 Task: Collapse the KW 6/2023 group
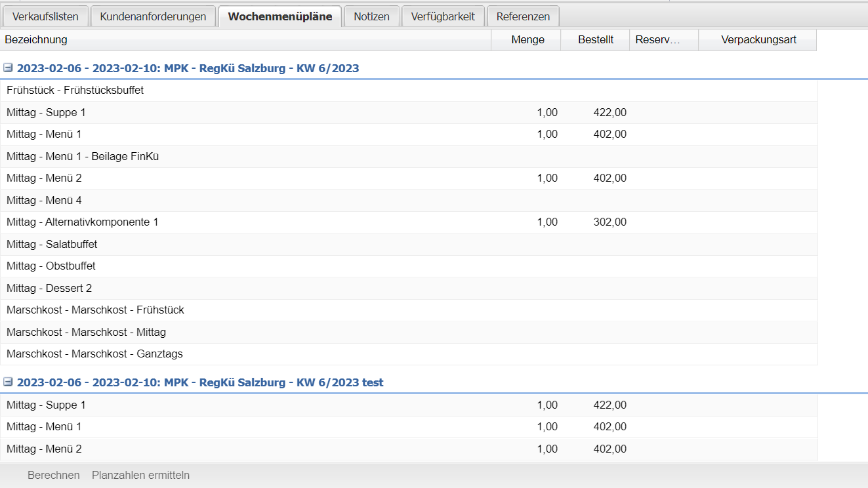(9, 68)
